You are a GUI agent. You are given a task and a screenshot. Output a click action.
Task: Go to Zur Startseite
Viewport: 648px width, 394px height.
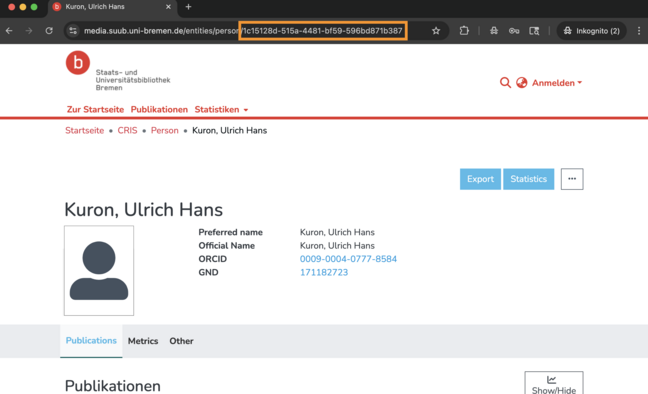coord(95,110)
